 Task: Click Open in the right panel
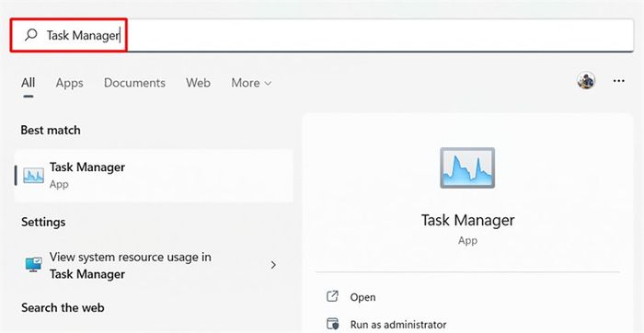click(362, 297)
